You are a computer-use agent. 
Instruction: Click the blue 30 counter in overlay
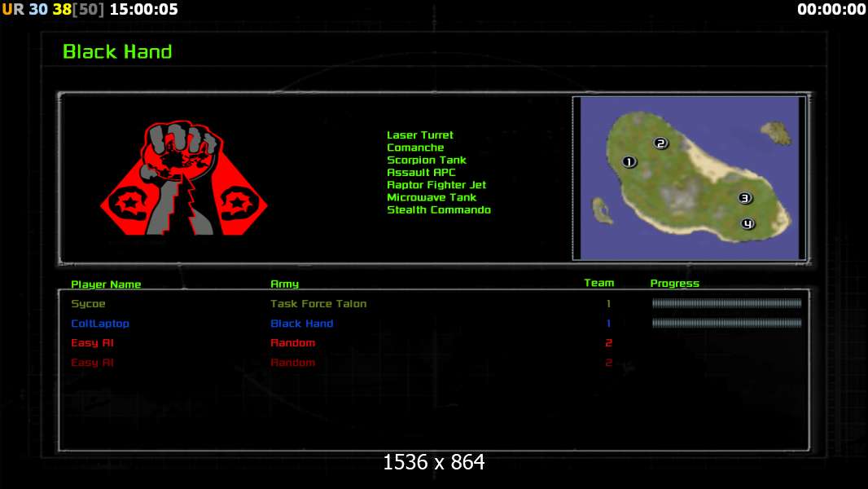point(38,9)
